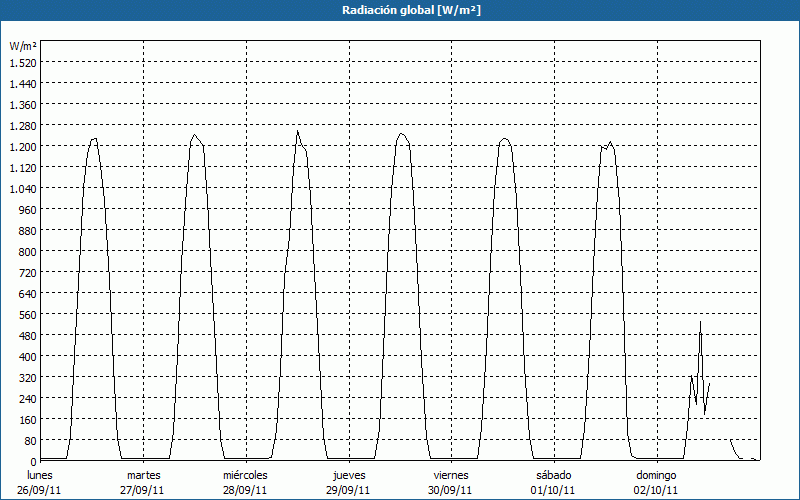Click the 'miércoles' day label
Image resolution: width=800 pixels, height=500 pixels.
coord(245,475)
